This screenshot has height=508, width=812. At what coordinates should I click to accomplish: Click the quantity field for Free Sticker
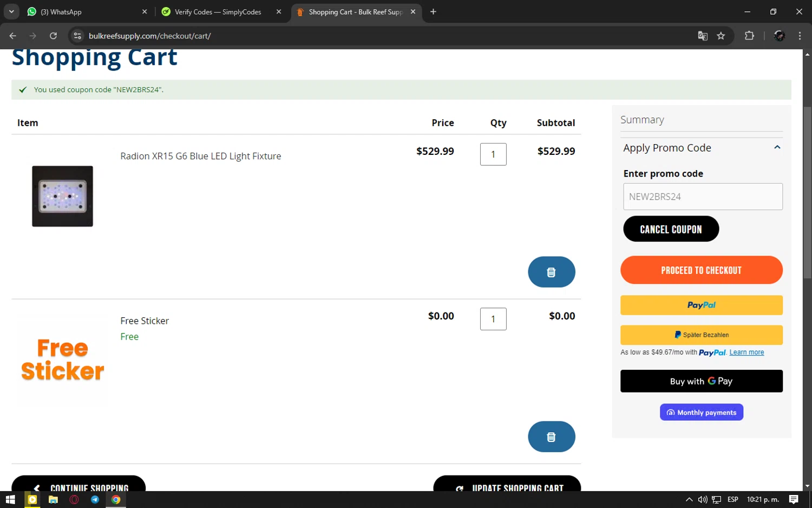pyautogui.click(x=493, y=319)
